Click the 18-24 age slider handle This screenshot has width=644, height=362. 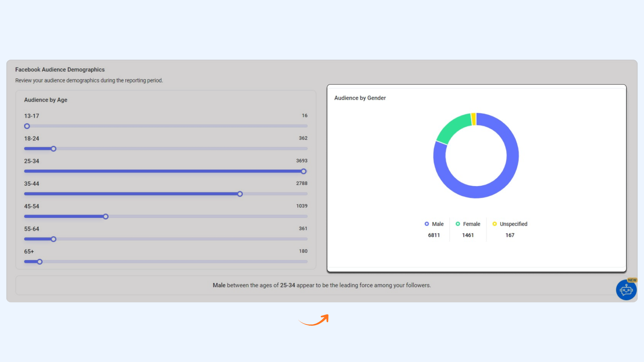click(54, 149)
